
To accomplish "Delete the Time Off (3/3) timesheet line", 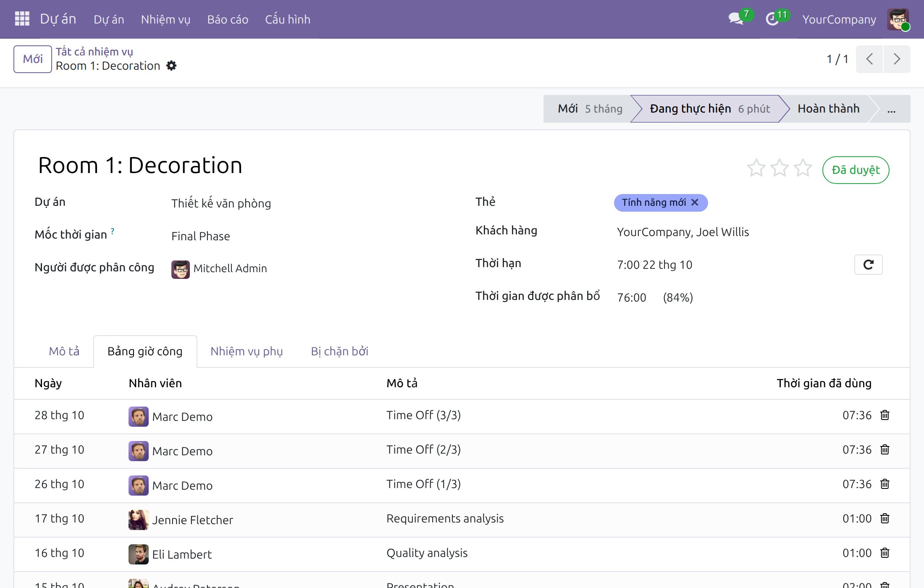I will tap(885, 415).
